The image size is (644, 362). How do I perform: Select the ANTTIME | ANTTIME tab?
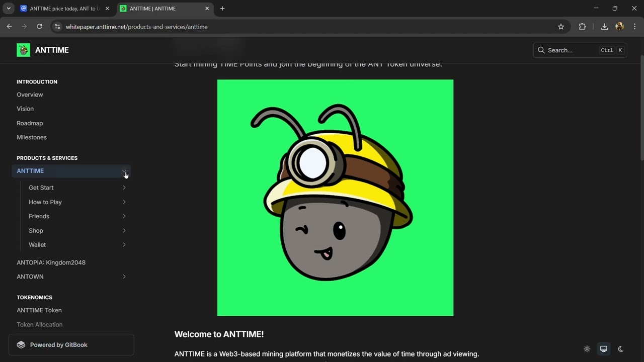coord(165,9)
